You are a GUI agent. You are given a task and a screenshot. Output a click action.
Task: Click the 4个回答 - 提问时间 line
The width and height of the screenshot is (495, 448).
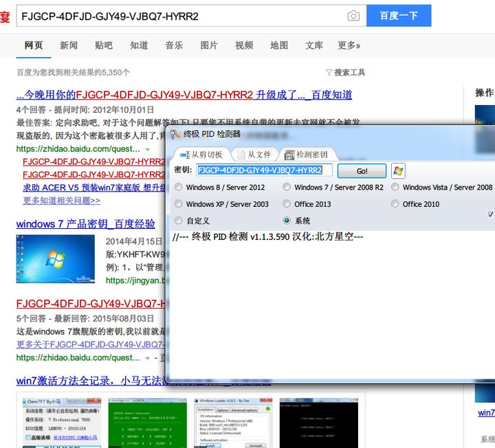85,110
